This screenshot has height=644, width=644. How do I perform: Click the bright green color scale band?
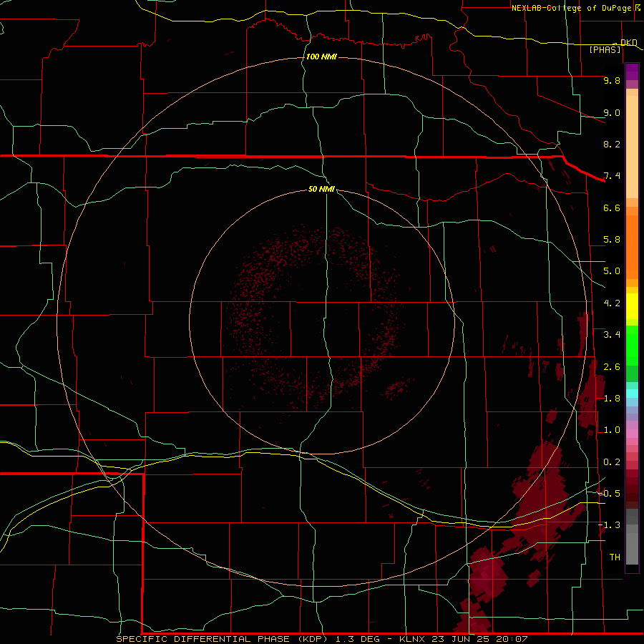tap(632, 346)
